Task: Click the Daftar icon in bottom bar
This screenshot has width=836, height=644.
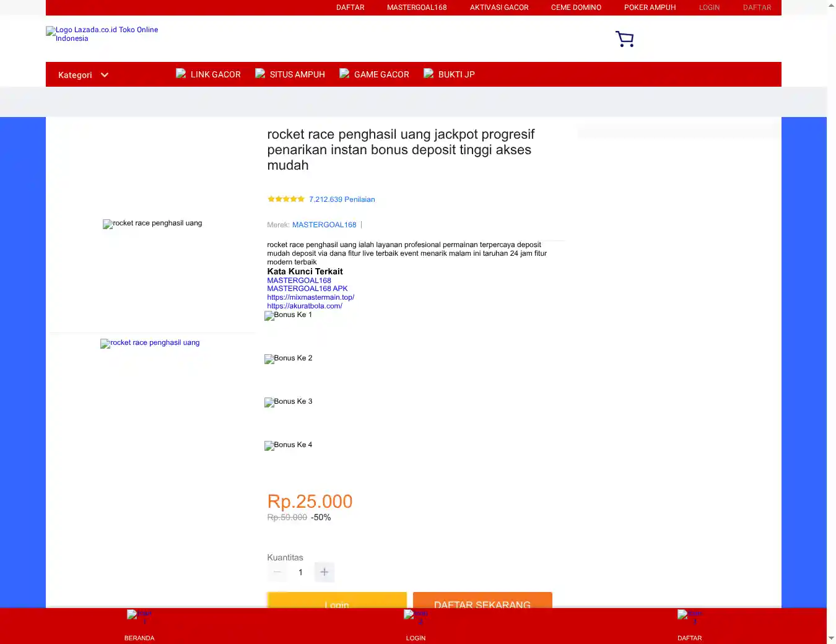Action: pos(689,617)
